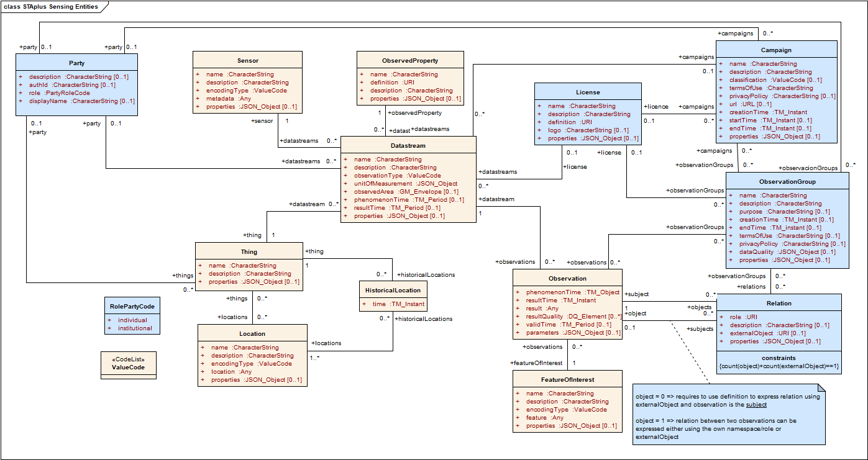The height and width of the screenshot is (460, 868).
Task: Select the Party class header
Action: (76, 63)
